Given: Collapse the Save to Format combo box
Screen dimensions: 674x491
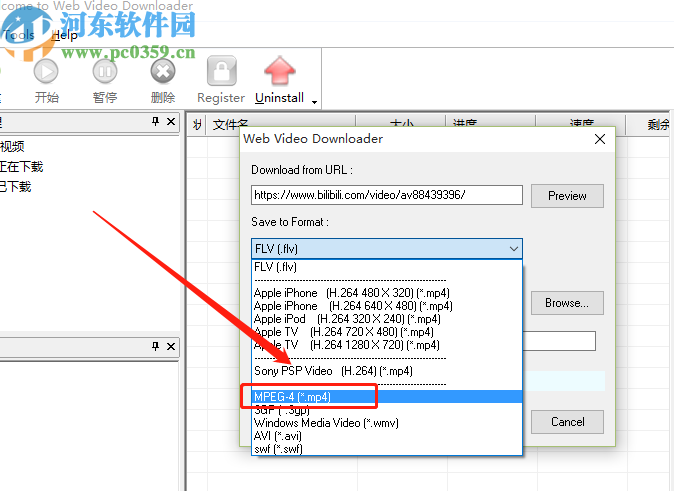Looking at the screenshot, I should 513,249.
